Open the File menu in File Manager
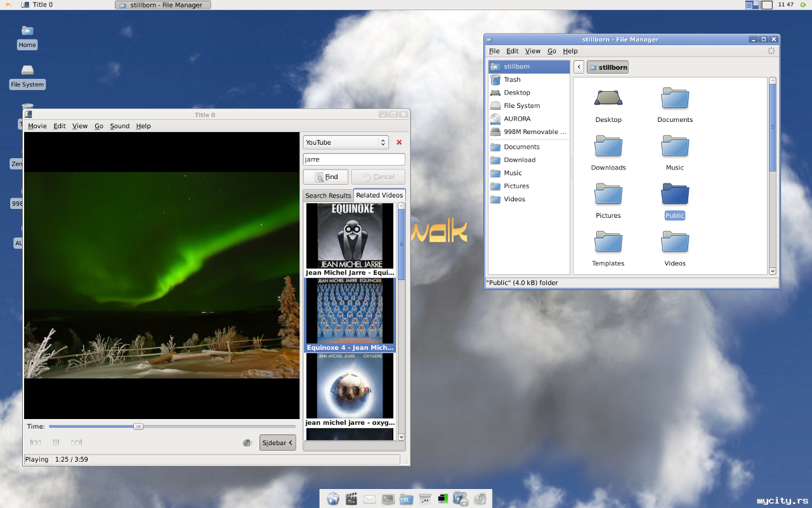The height and width of the screenshot is (508, 812). pos(494,51)
